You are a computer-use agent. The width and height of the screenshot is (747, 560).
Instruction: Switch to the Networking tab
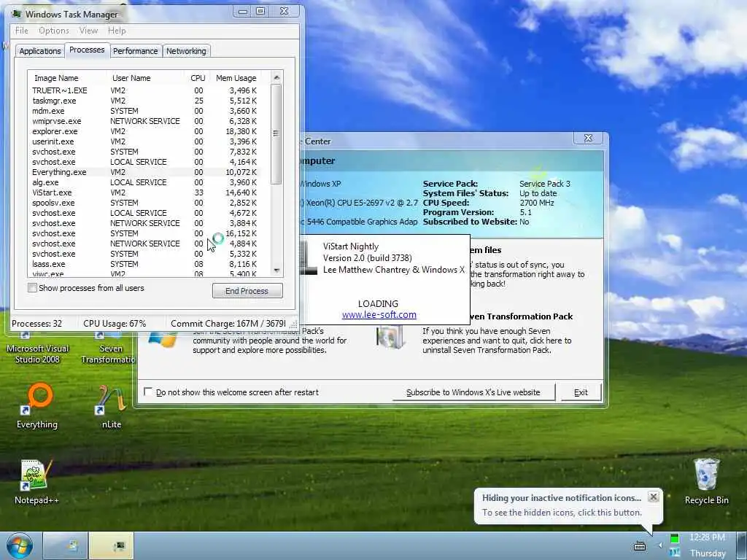[x=186, y=51]
